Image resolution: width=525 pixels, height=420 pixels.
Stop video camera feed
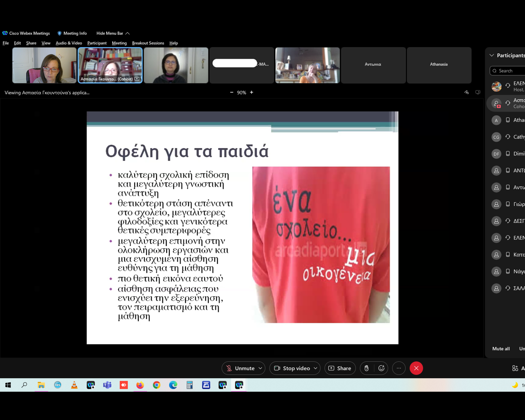(292, 368)
